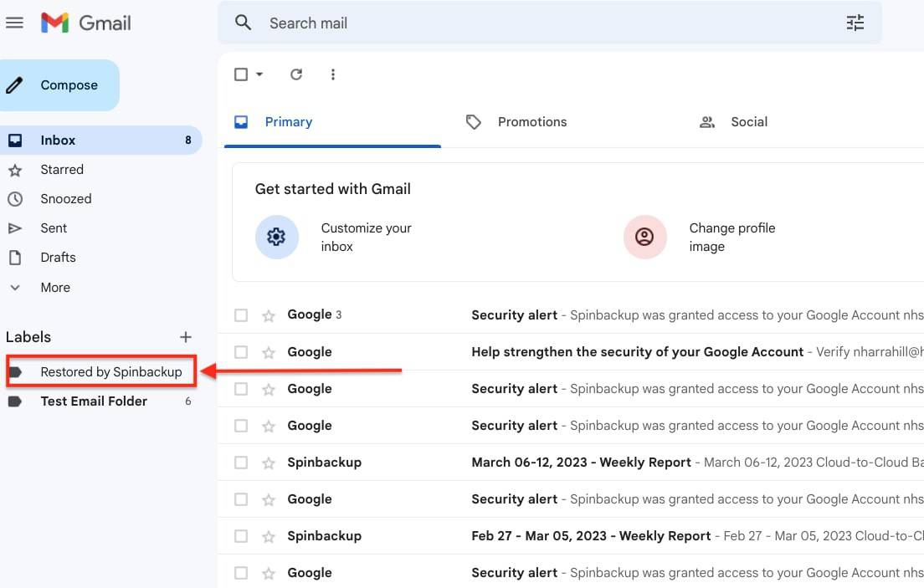The width and height of the screenshot is (924, 588).
Task: Click the Customize your inbox gear icon
Action: coord(276,237)
